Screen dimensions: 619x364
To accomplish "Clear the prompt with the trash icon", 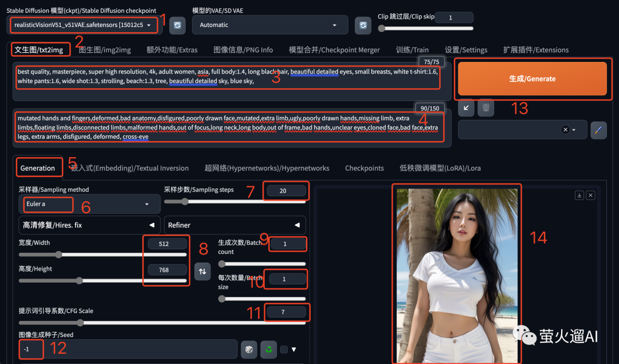I will 486,108.
